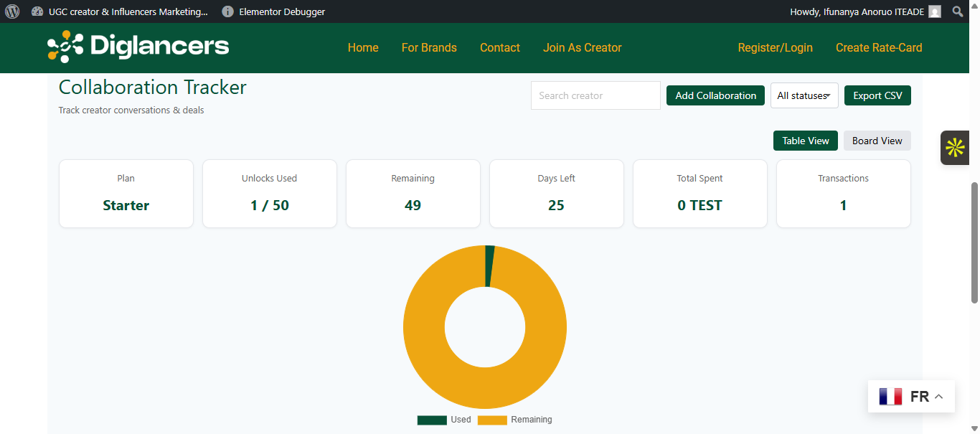Switch to Table View
Viewport: 980px width, 434px height.
(x=805, y=141)
